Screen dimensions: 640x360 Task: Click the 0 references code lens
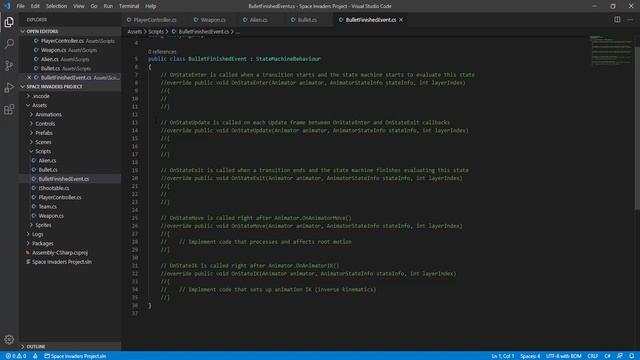click(x=162, y=52)
